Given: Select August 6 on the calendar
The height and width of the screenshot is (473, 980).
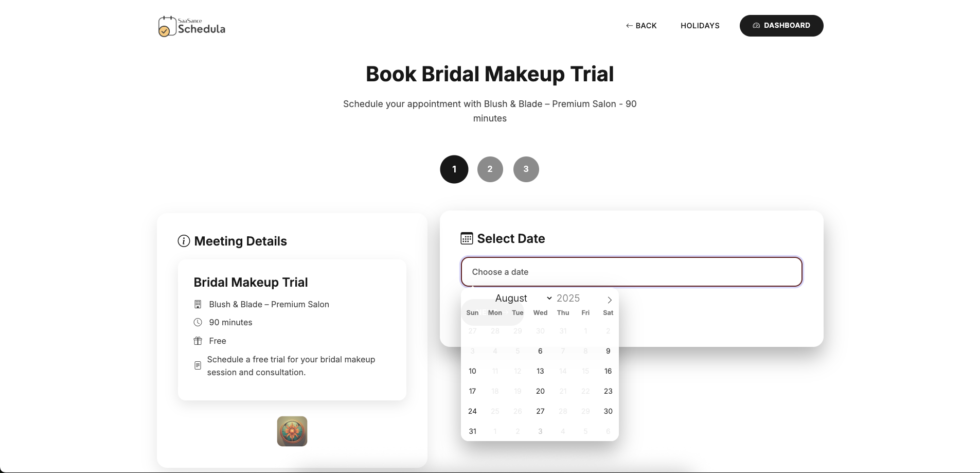Looking at the screenshot, I should [540, 351].
